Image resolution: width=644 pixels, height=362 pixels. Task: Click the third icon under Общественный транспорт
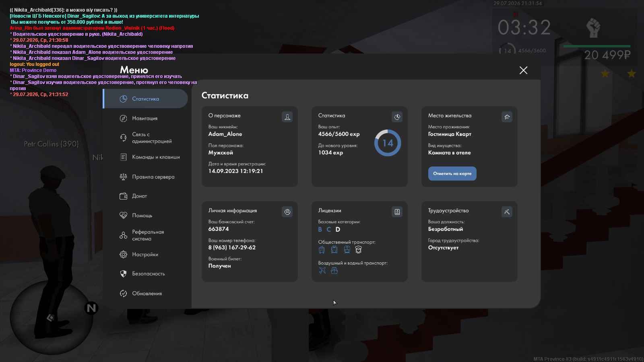point(347,250)
